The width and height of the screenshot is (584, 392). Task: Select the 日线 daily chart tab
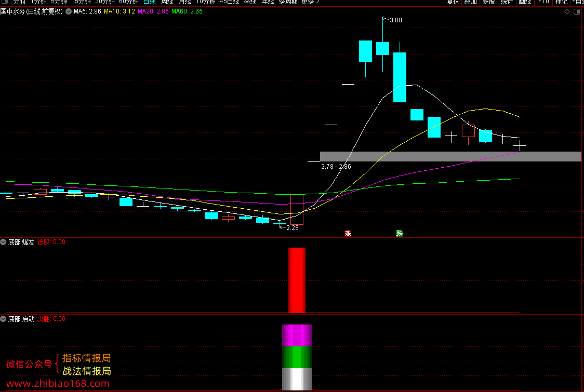pos(149,2)
